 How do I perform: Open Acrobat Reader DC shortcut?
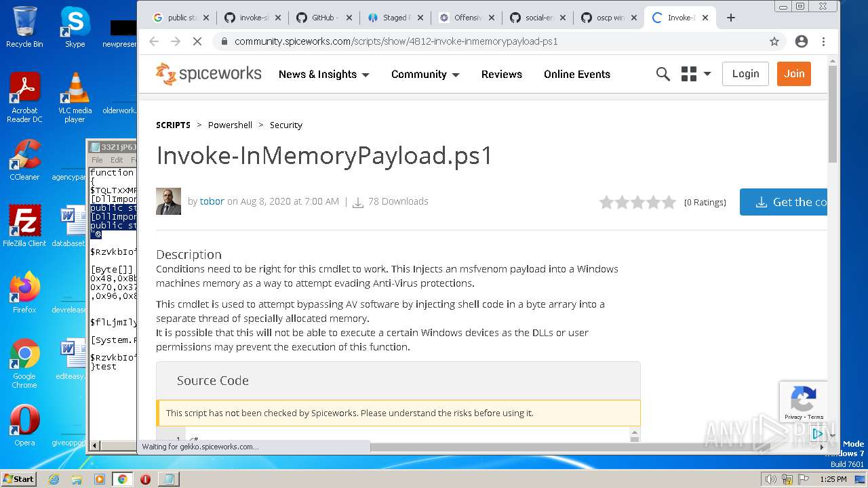coord(24,98)
